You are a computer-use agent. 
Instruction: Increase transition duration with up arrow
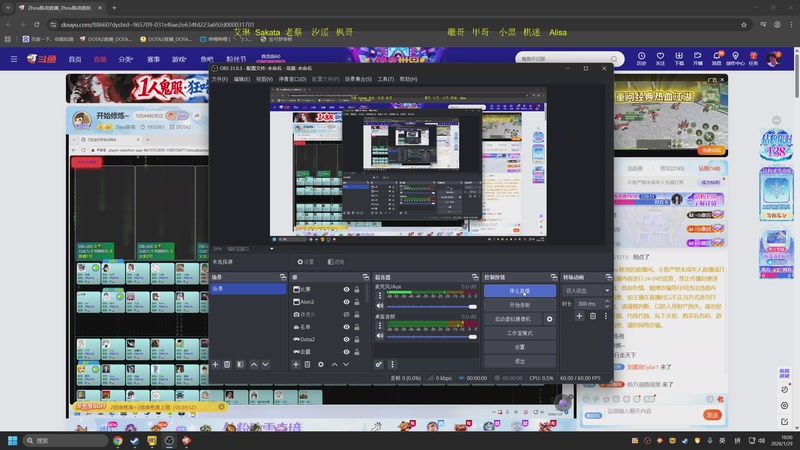tap(607, 301)
